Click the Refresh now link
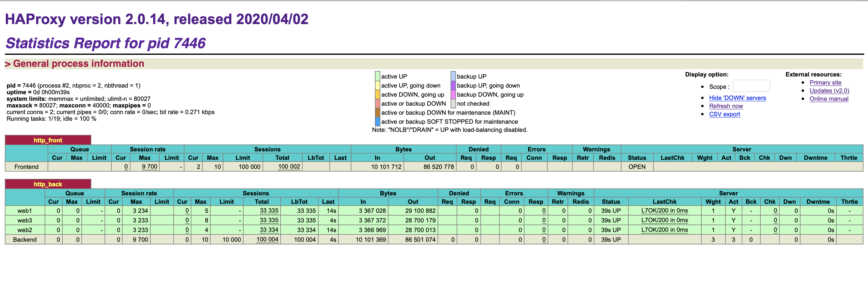This screenshot has width=868, height=298. click(726, 106)
